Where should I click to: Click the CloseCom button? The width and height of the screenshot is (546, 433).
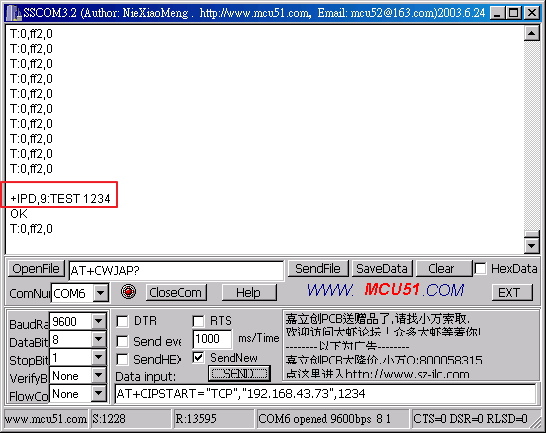176,293
